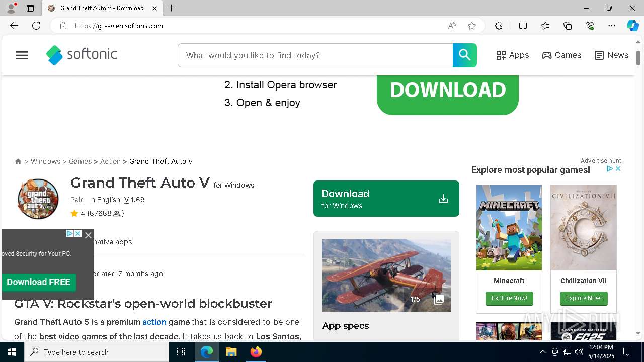Open the Windows breadcrumb link
The image size is (644, 362).
click(45, 161)
